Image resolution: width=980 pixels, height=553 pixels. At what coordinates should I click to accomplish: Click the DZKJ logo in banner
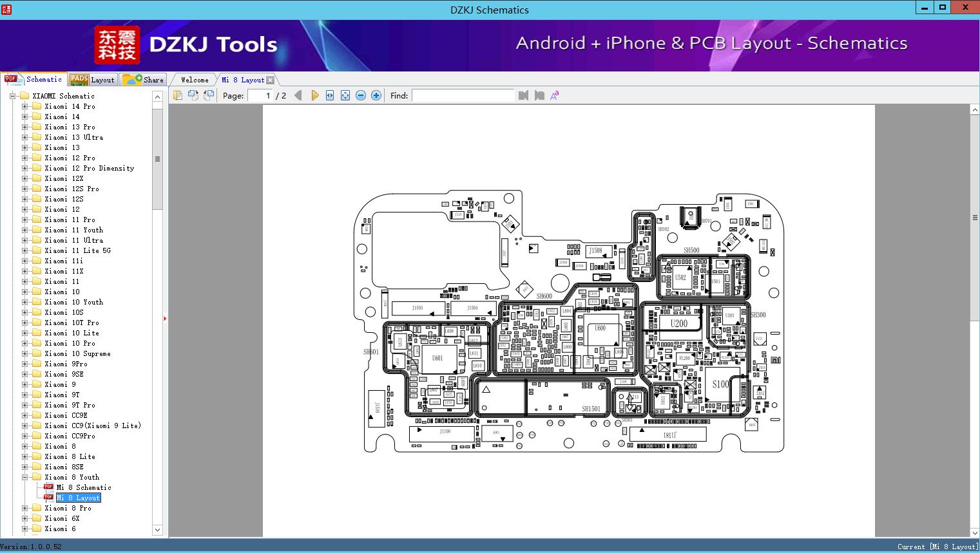[x=117, y=45]
